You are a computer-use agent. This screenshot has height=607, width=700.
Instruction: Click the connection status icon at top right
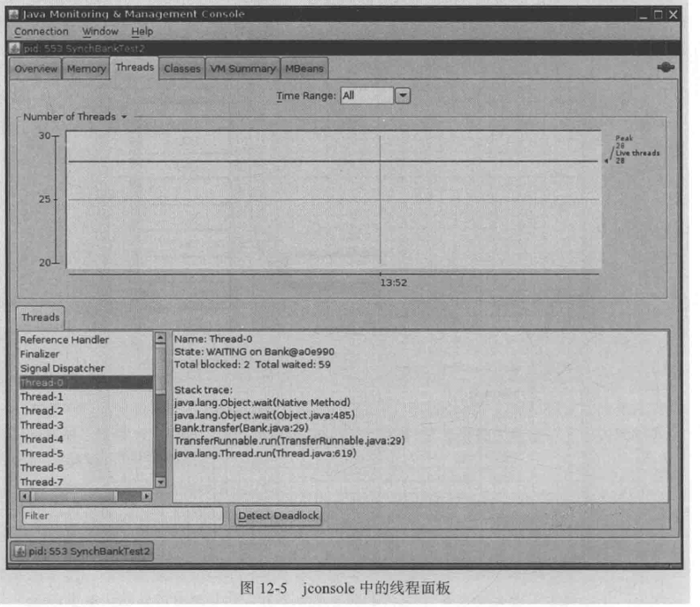pyautogui.click(x=665, y=68)
